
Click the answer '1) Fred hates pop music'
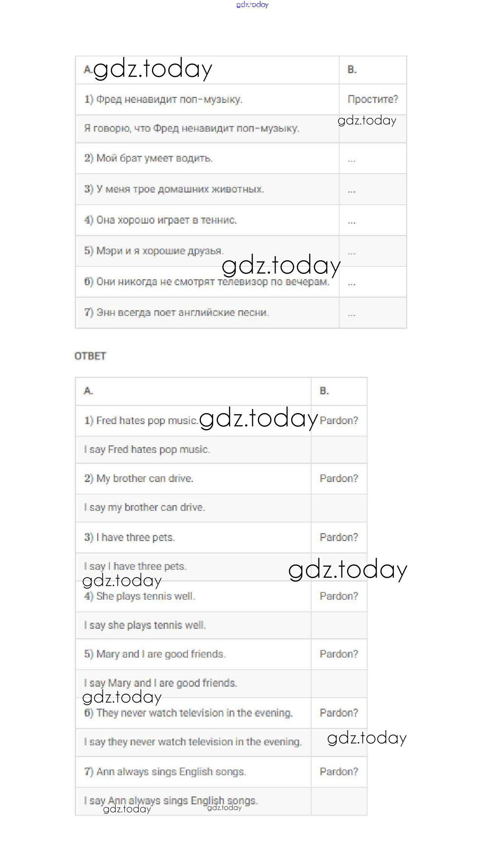(x=141, y=421)
